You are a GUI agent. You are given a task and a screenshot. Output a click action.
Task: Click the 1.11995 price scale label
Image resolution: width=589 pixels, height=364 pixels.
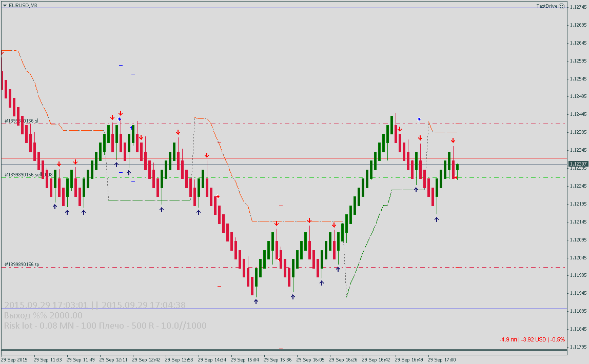tap(579, 275)
